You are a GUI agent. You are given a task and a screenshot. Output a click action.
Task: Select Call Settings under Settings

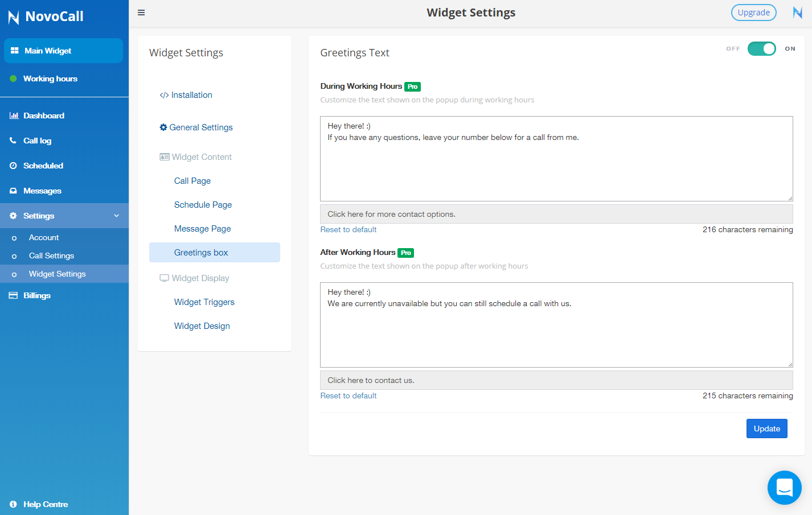(x=51, y=256)
